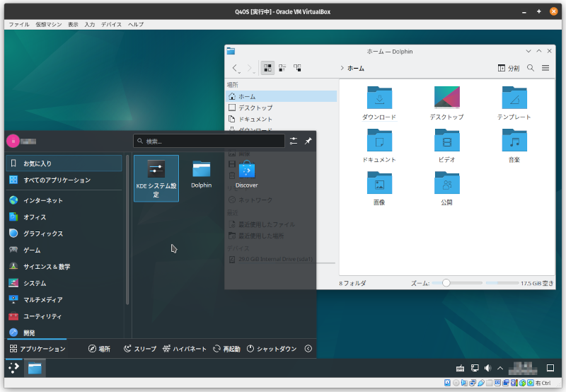This screenshot has width=566, height=392.
Task: Go back in Dolphin navigation
Action: point(236,68)
